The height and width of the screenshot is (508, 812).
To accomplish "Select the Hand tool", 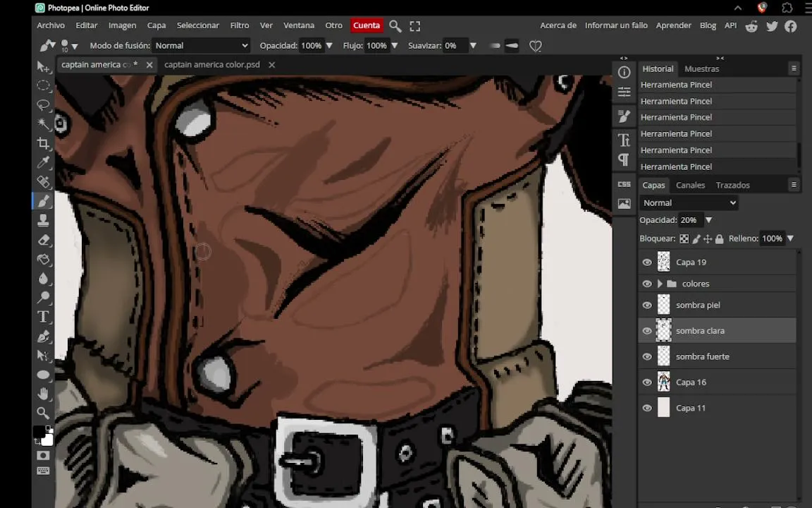I will tap(44, 394).
